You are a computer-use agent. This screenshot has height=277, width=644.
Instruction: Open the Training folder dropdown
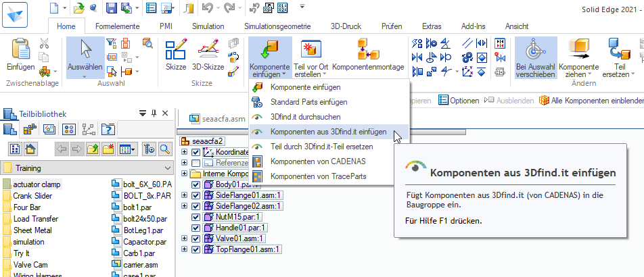click(168, 168)
